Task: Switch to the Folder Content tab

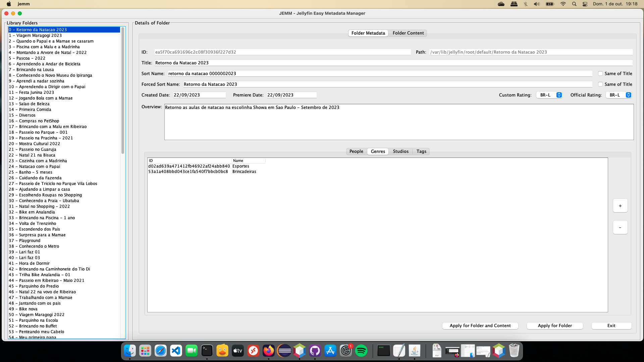Action: (408, 33)
